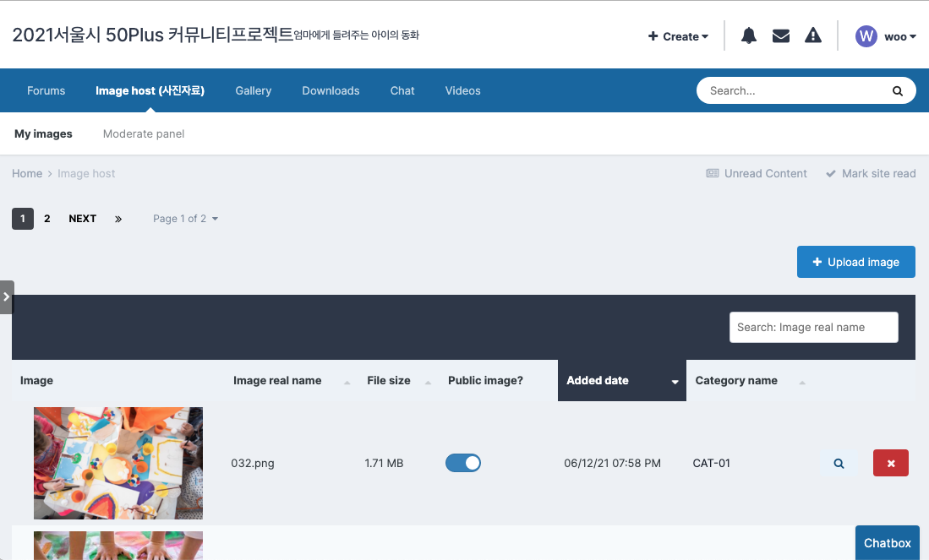Click the 032.png image thumbnail
Viewport: 929px width, 560px height.
click(x=118, y=463)
